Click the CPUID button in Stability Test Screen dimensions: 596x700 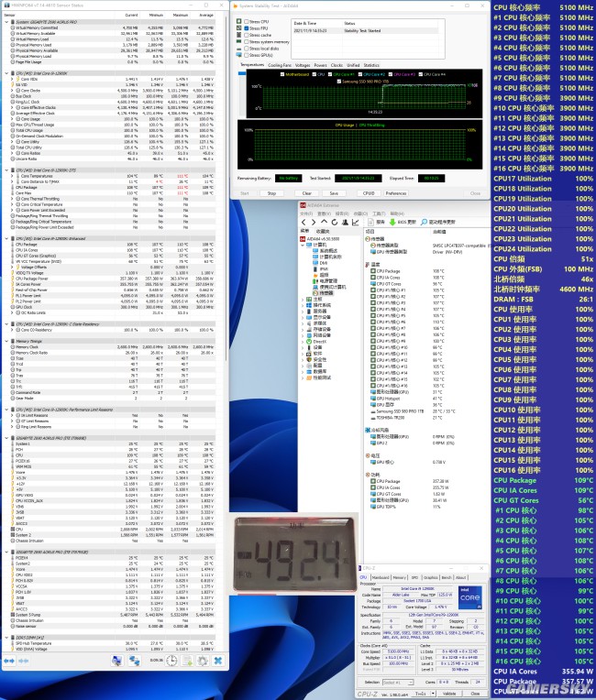point(369,193)
